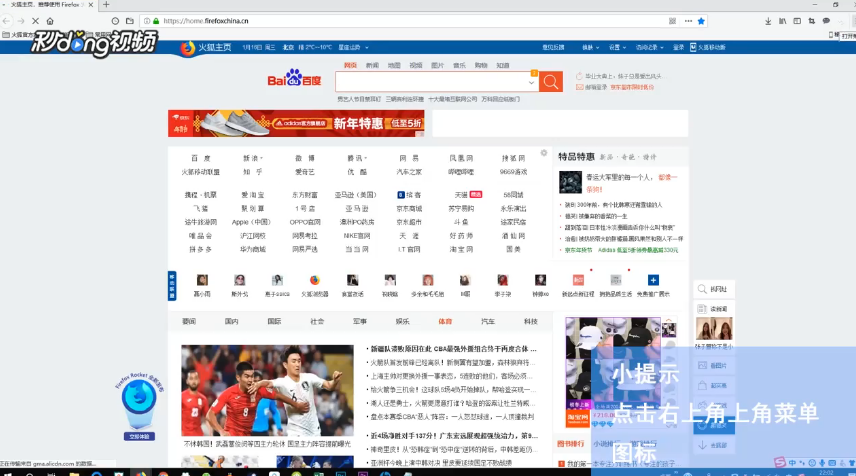Image resolution: width=856 pixels, height=476 pixels.
Task: Open the 意见反馈 feedback link
Action: click(x=553, y=47)
